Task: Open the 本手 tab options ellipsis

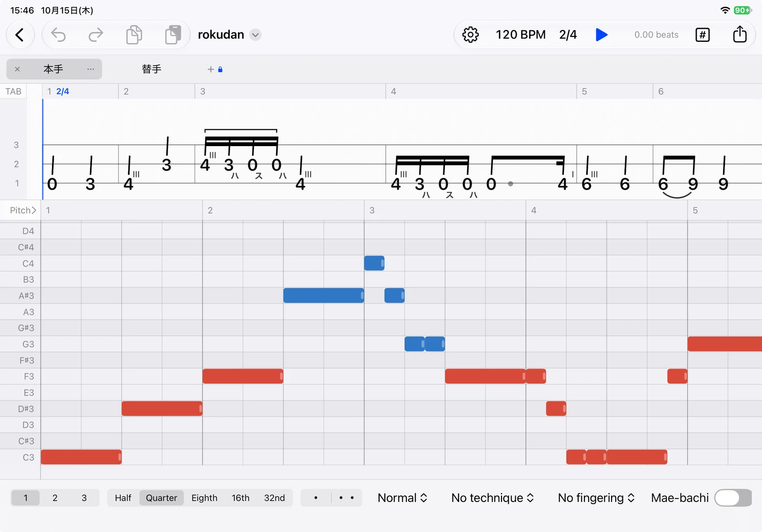Action: point(90,69)
